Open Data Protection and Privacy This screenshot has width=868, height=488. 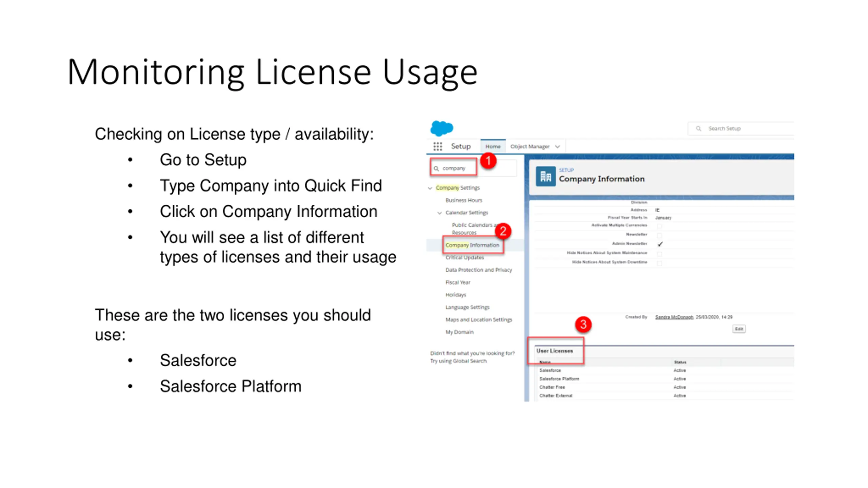(x=478, y=270)
